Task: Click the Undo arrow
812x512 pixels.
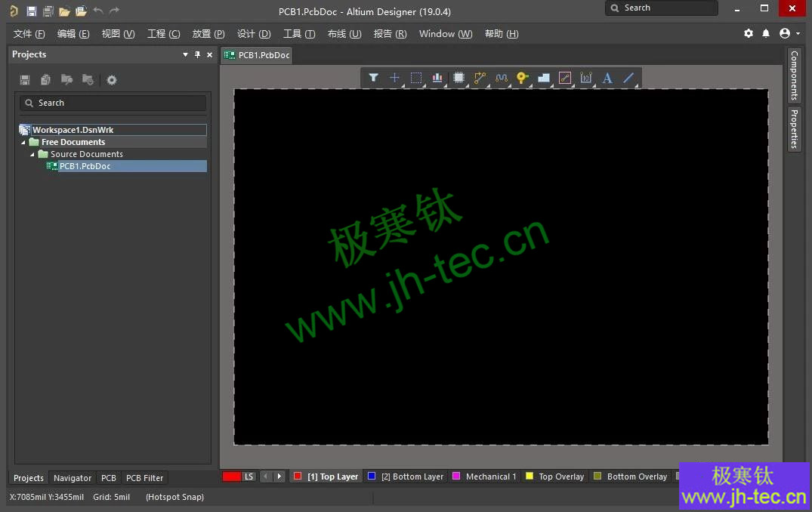Action: [x=98, y=11]
